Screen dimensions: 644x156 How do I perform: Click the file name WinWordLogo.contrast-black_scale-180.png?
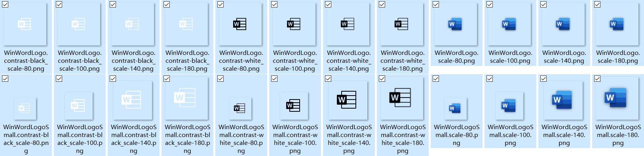click(187, 60)
